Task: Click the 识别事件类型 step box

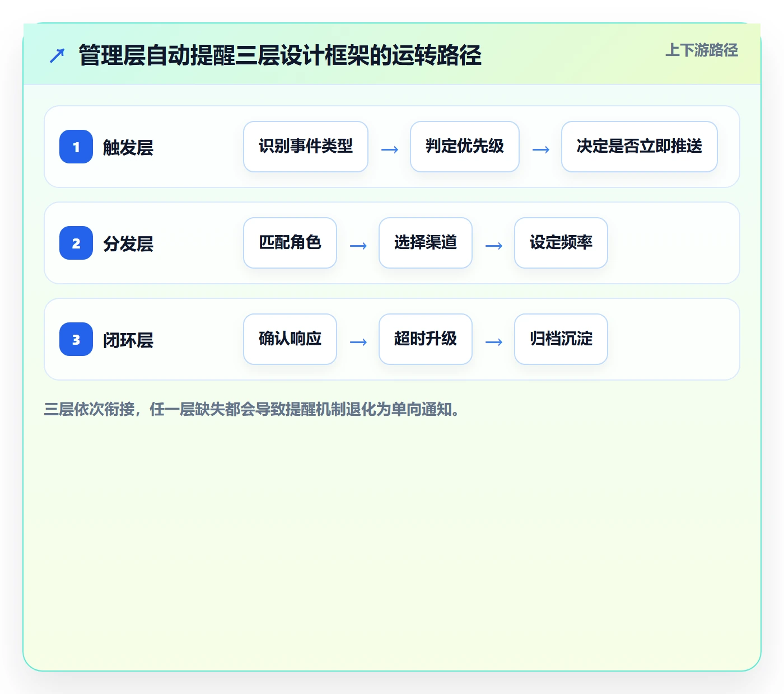Action: [x=306, y=147]
